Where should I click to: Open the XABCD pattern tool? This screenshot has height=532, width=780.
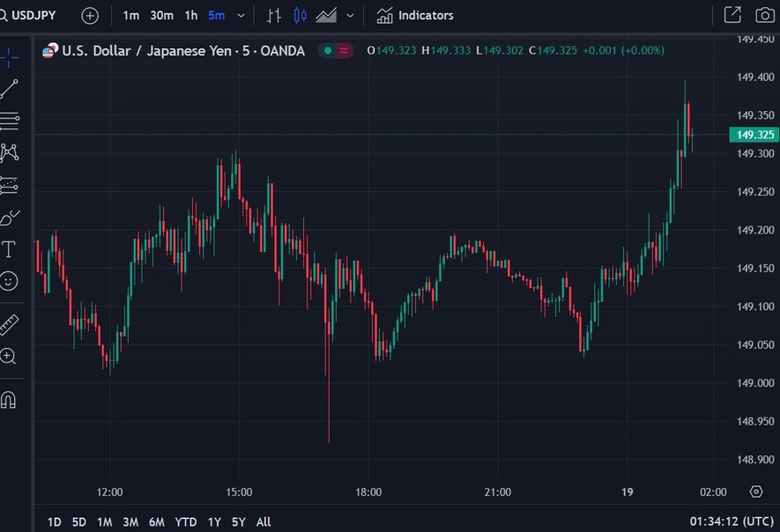[x=10, y=151]
